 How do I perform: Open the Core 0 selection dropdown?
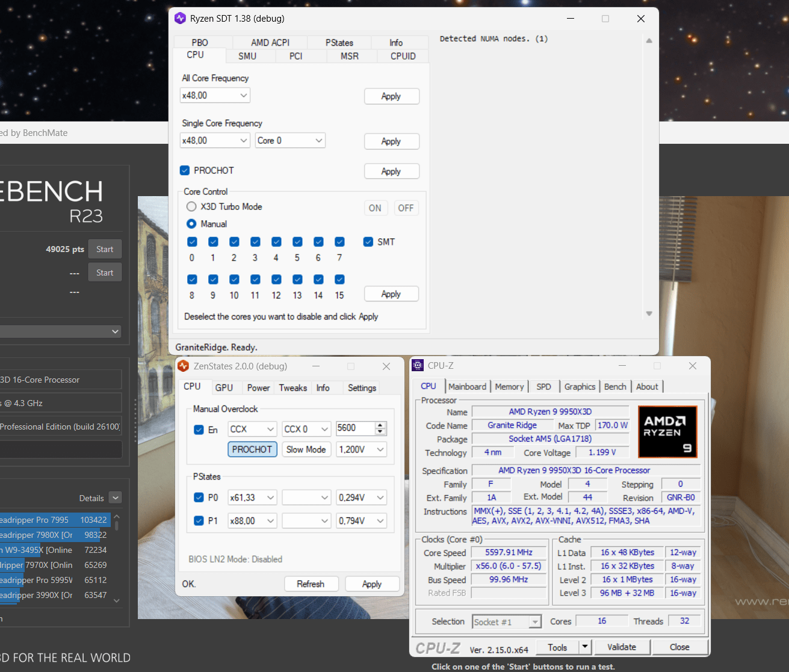(x=290, y=140)
